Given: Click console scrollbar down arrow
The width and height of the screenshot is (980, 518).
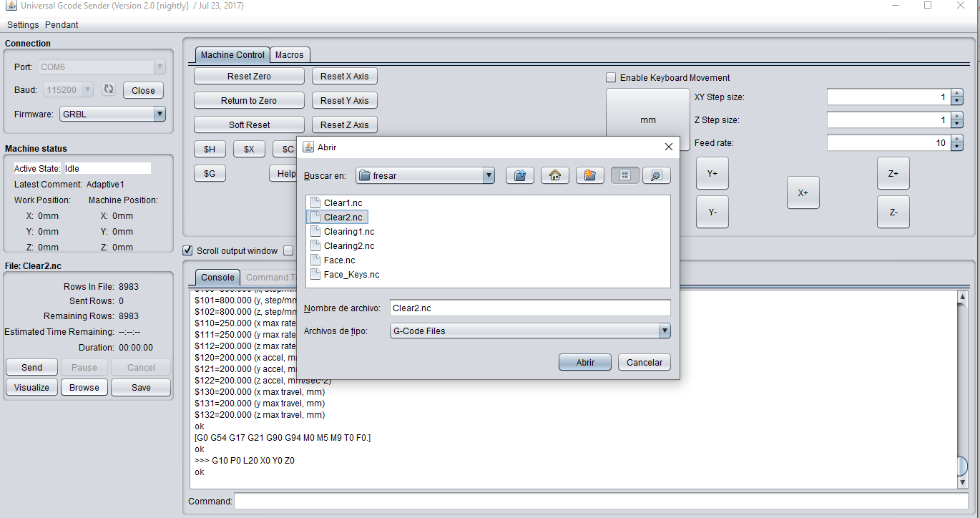Looking at the screenshot, I should 962,484.
